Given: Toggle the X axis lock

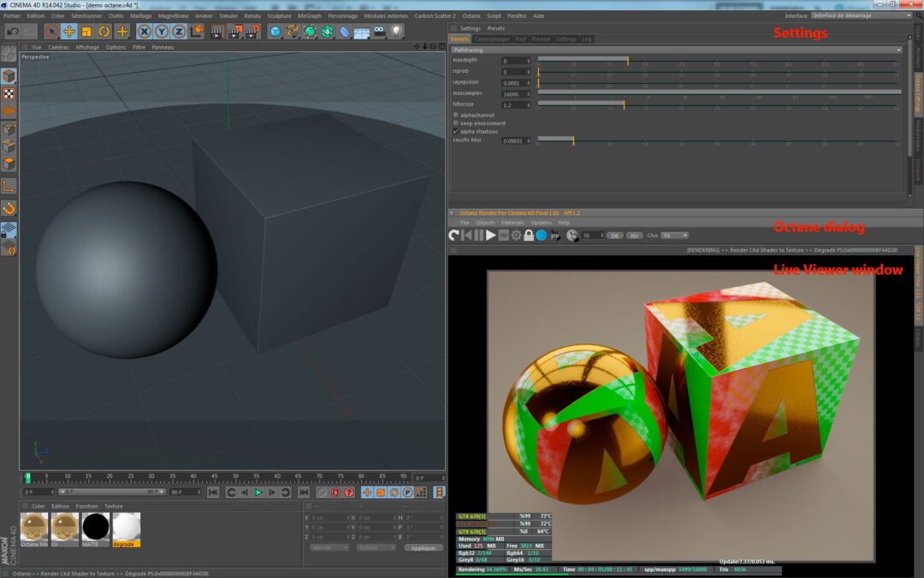Looking at the screenshot, I should [145, 32].
